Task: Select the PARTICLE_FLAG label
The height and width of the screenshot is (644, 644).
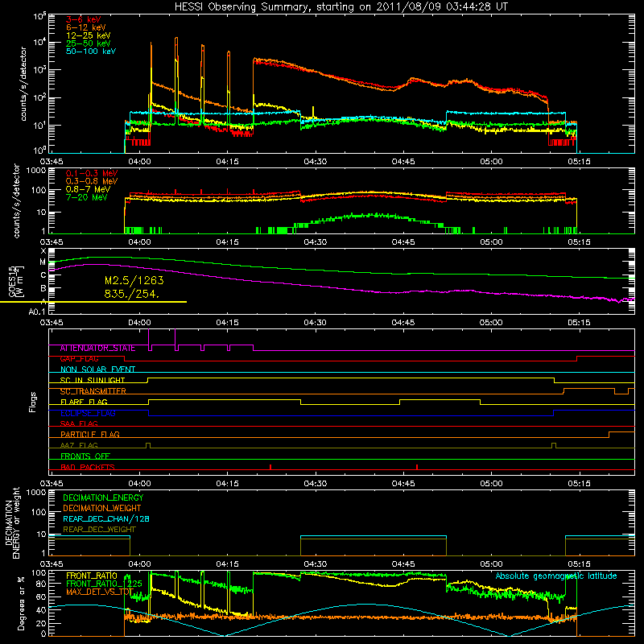Action: click(x=90, y=435)
